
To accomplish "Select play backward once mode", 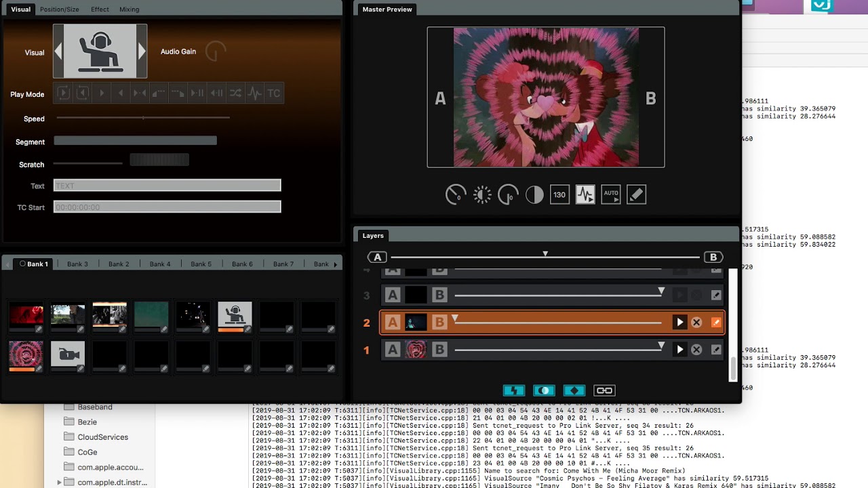I will click(121, 93).
